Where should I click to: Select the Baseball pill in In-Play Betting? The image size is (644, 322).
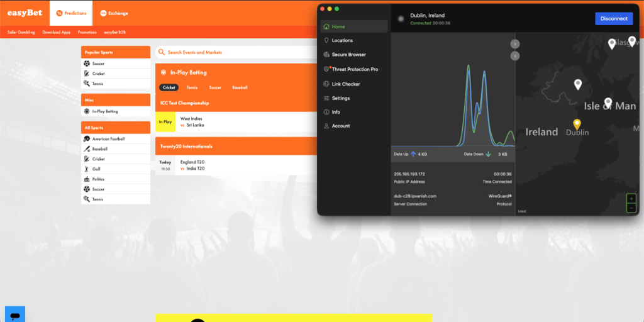240,87
